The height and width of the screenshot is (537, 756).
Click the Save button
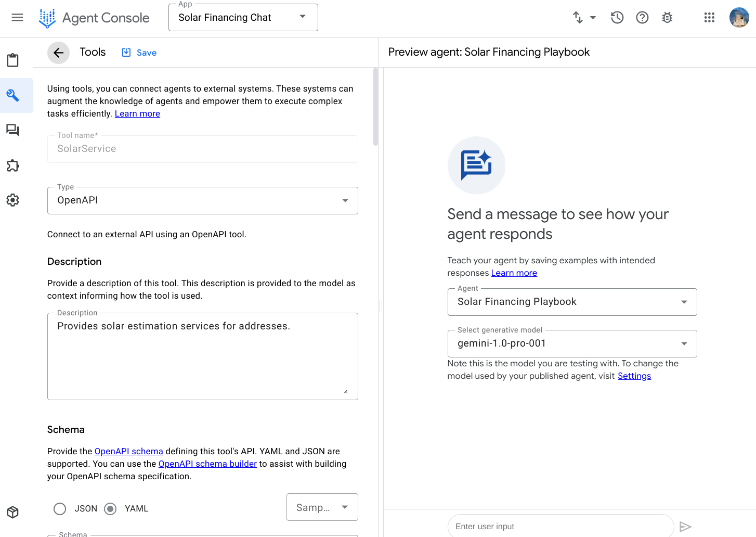(139, 53)
